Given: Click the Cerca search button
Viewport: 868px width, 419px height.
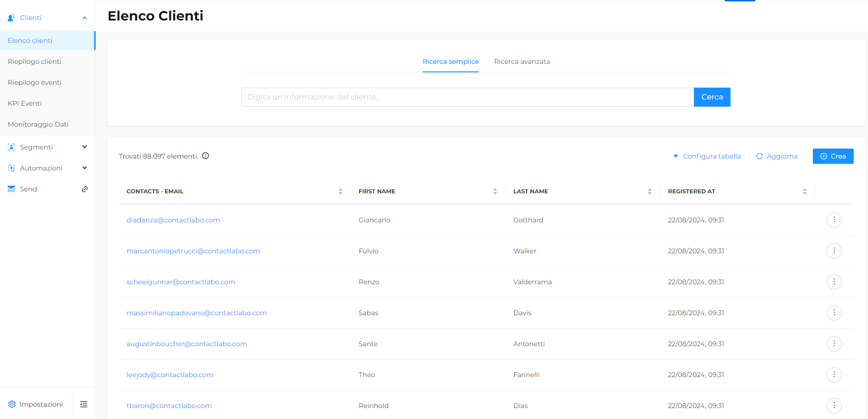Looking at the screenshot, I should coord(712,97).
